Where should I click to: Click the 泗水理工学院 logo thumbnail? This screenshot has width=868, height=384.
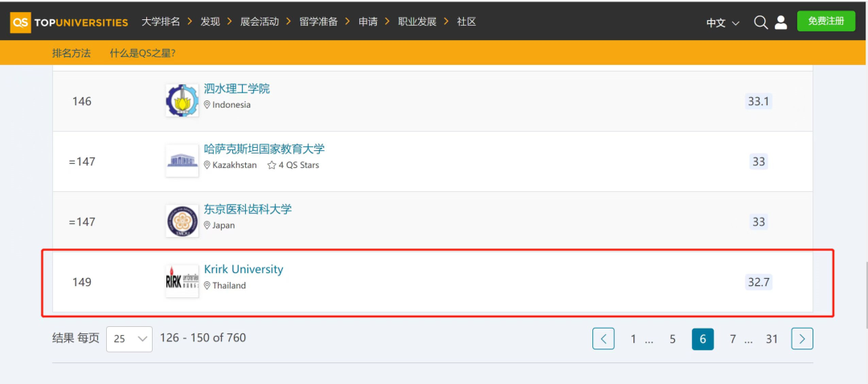182,100
